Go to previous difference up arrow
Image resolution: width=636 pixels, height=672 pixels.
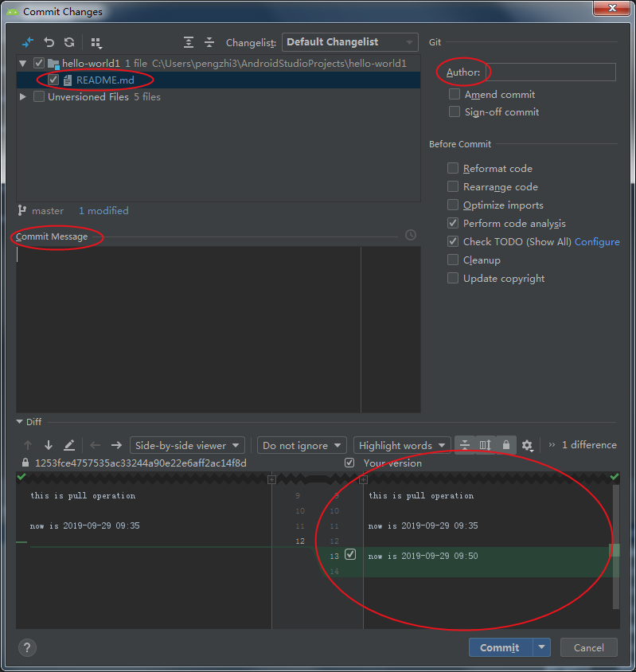pyautogui.click(x=28, y=445)
